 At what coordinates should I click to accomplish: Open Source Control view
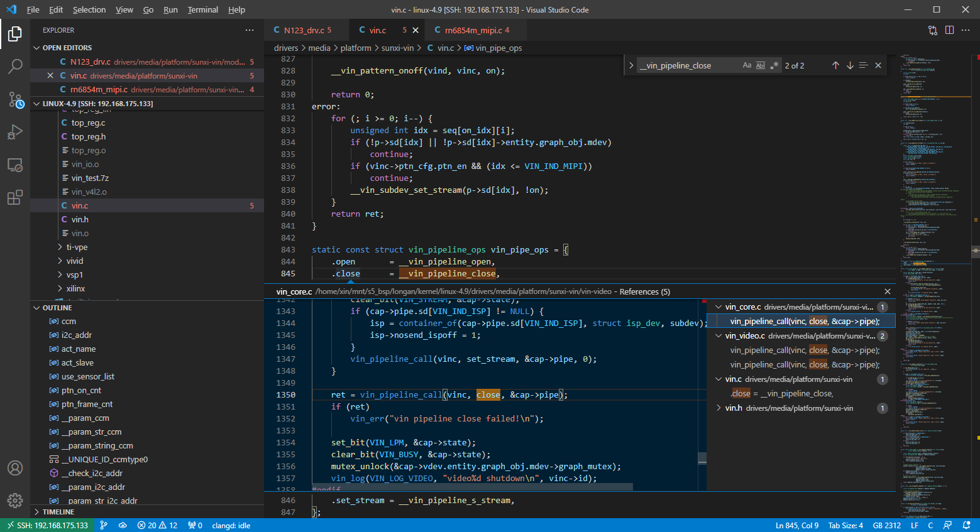15,100
